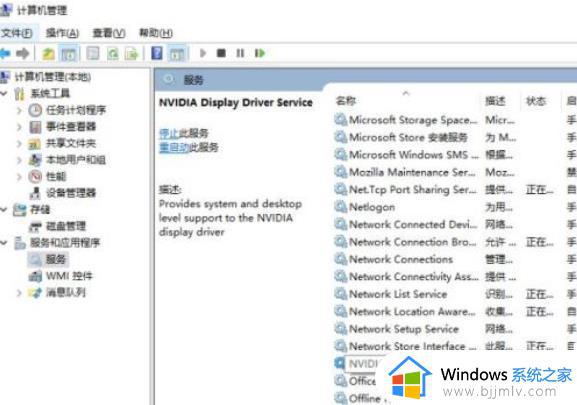Open 设备管理器 in the tree
The image size is (577, 405).
coord(71,193)
